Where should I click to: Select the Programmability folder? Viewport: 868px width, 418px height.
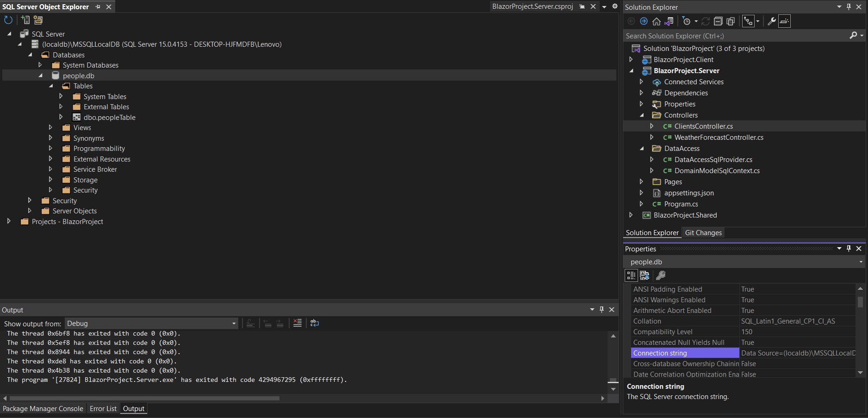99,149
